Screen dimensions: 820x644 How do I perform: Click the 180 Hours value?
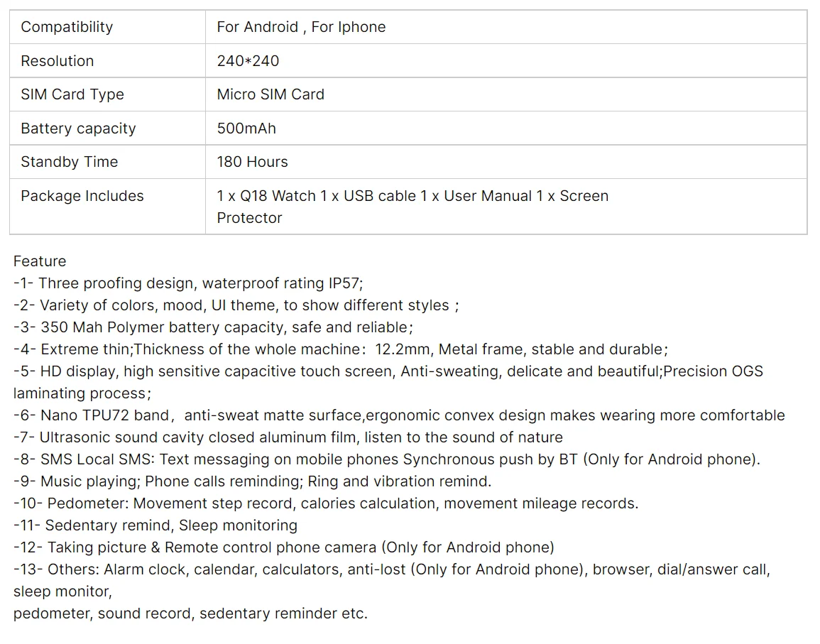[252, 162]
